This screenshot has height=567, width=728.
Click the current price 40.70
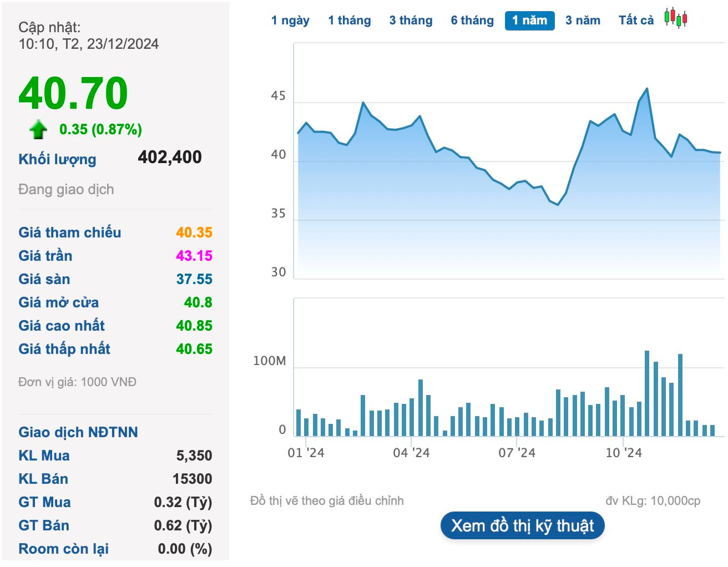click(73, 93)
